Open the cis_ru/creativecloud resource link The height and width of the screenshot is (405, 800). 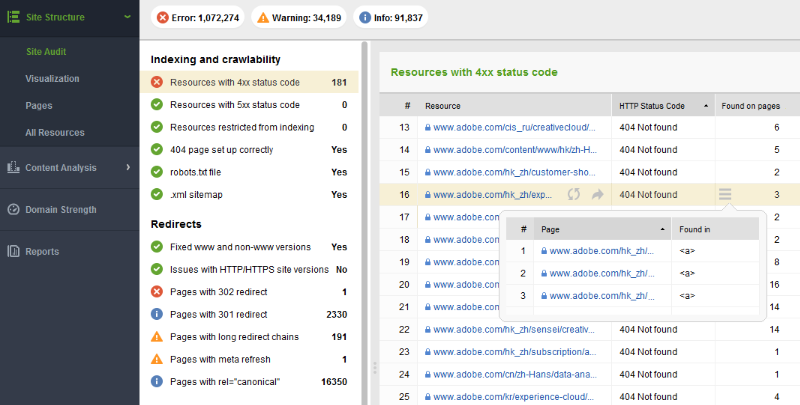(x=514, y=127)
